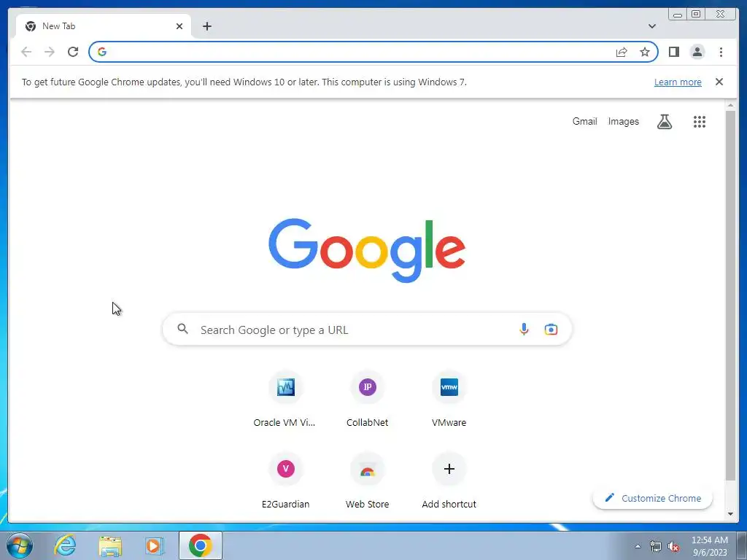Close the New Tab tab
Screen dimensions: 747x560
pyautogui.click(x=179, y=26)
